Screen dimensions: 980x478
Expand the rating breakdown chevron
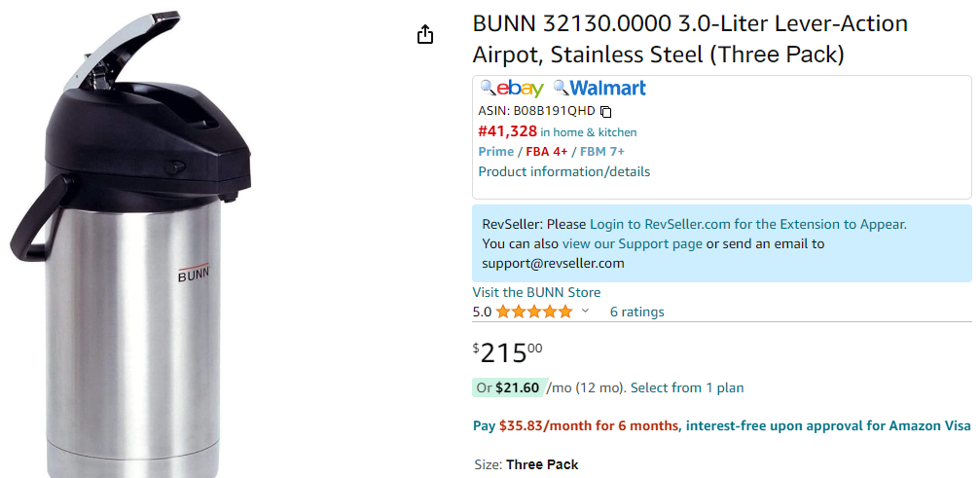[x=585, y=311]
